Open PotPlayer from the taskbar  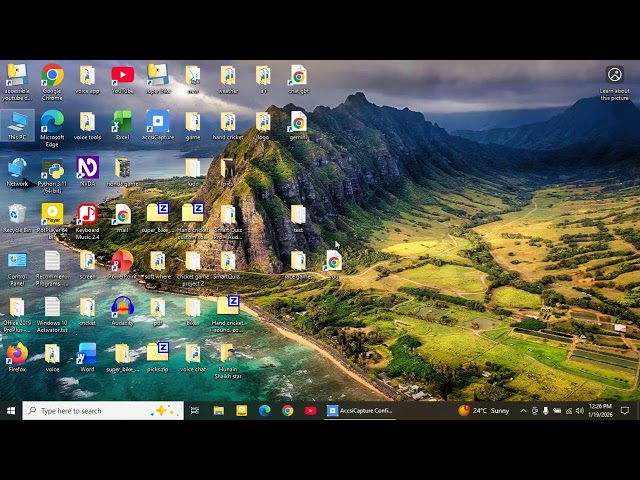242,411
